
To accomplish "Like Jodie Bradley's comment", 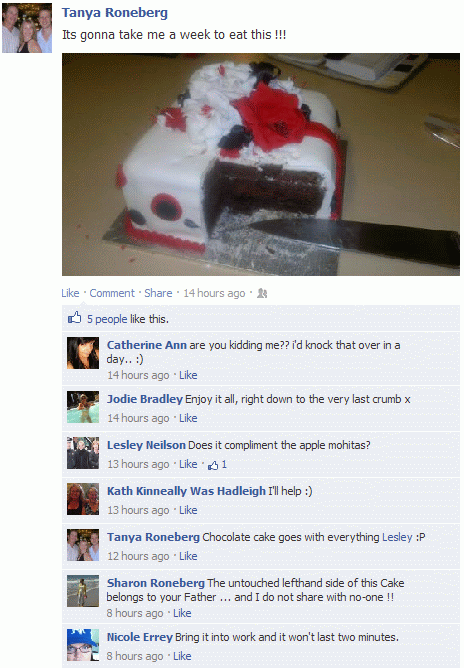I will pos(188,418).
